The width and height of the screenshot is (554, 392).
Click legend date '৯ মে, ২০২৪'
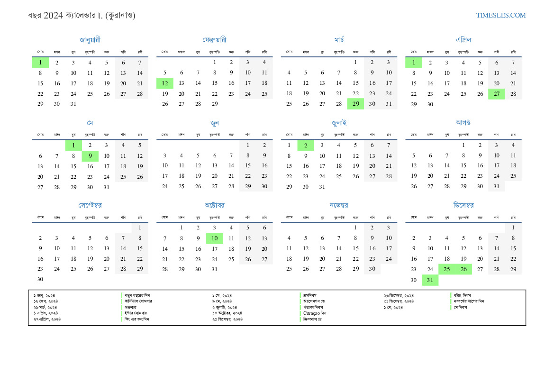[222, 301]
